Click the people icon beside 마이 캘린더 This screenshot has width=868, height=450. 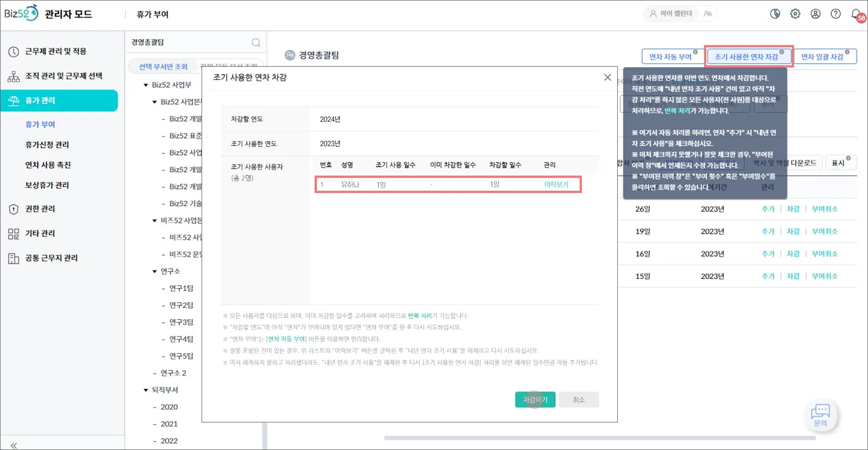pyautogui.click(x=708, y=14)
